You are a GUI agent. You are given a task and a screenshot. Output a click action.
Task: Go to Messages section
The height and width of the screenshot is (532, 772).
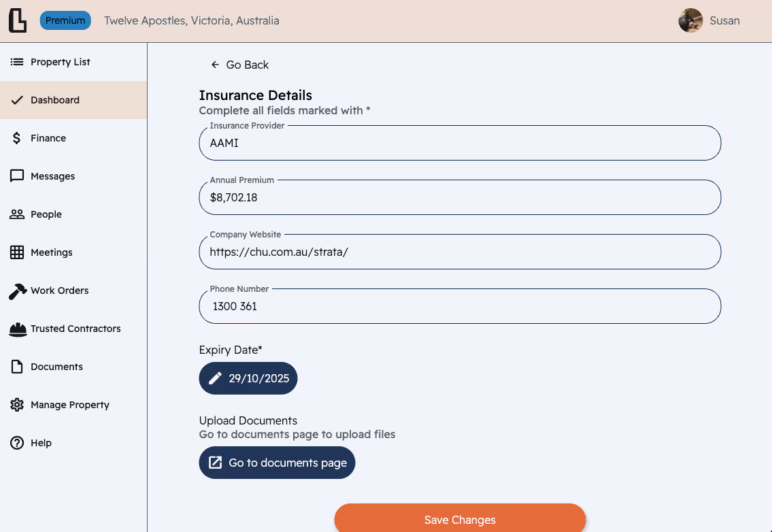pyautogui.click(x=73, y=176)
